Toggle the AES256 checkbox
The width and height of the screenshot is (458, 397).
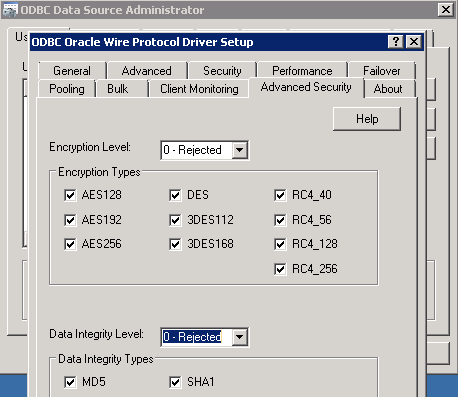tap(70, 244)
